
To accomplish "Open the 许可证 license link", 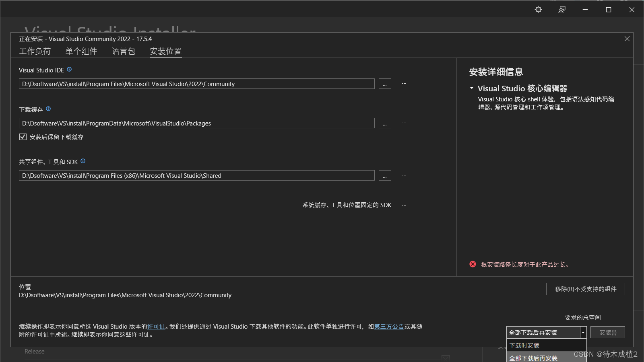I will coord(157,327).
